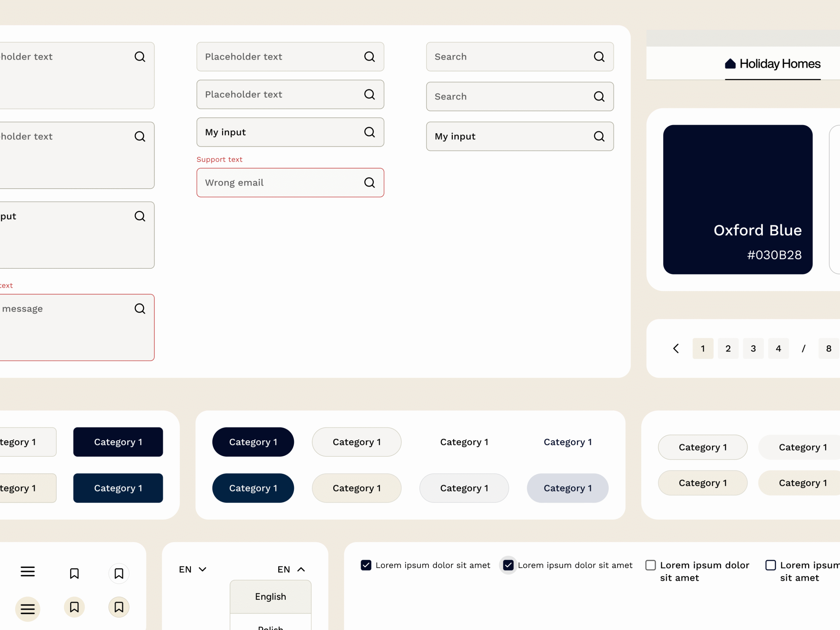
Task: Click the Holiday Homes house logo icon
Action: point(731,63)
